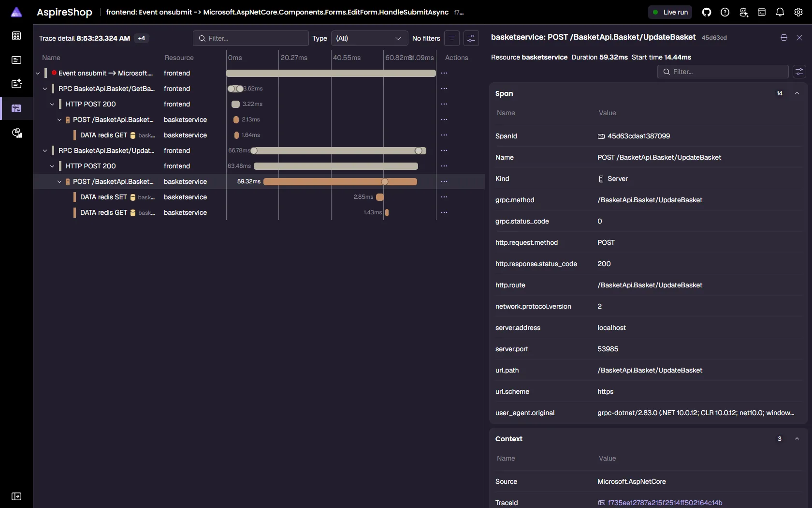Click the Resource column header
The image size is (812, 508).
point(179,58)
